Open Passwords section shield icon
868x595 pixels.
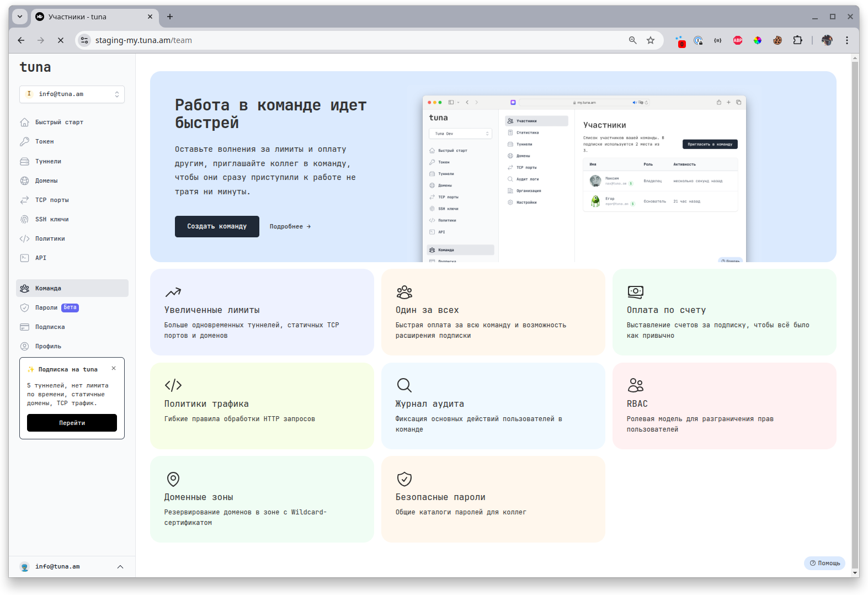24,308
